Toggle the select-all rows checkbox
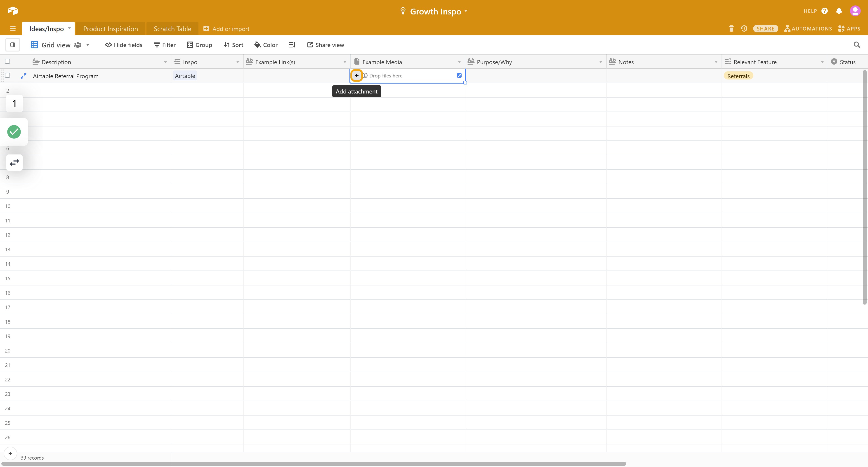This screenshot has height=467, width=868. pos(7,61)
